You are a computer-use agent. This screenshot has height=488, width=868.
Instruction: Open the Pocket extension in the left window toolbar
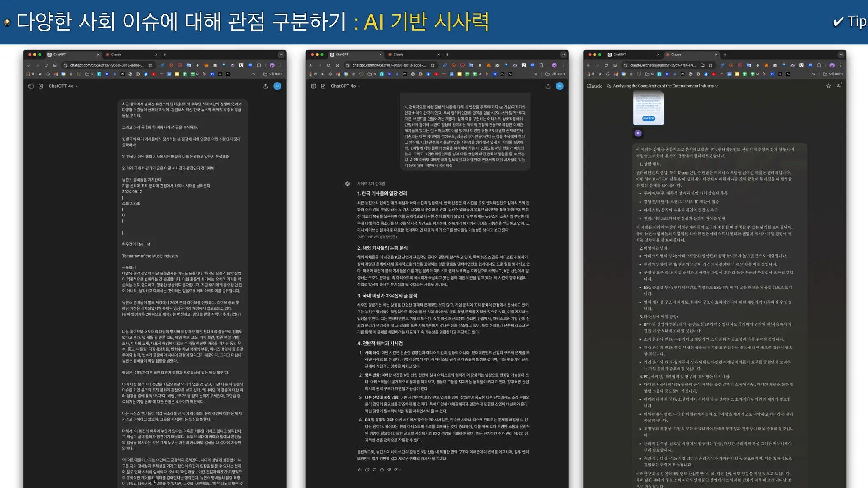180,65
